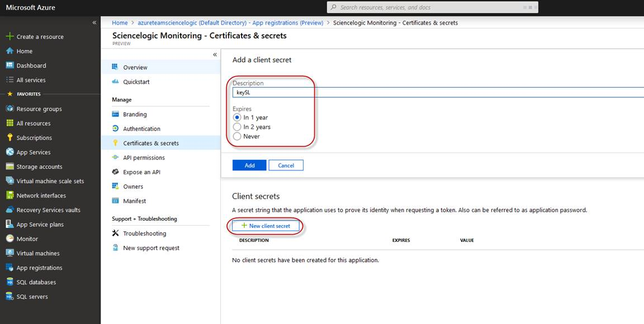This screenshot has height=324, width=644.
Task: Click the Create a resource plus icon
Action: (10, 36)
